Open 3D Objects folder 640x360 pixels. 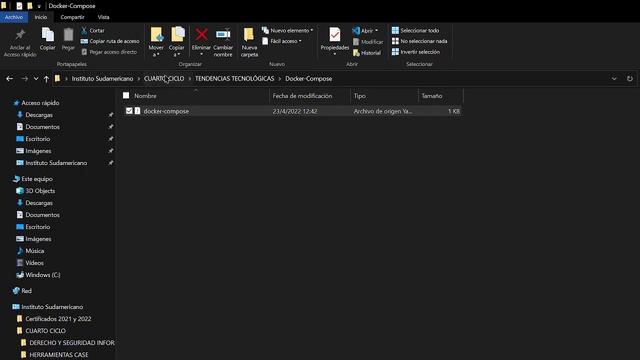(40, 191)
